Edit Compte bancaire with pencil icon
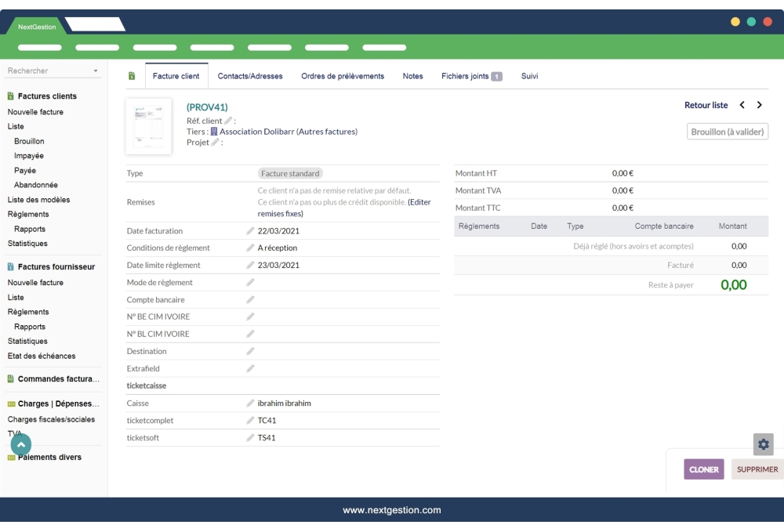This screenshot has width=784, height=532. point(251,300)
